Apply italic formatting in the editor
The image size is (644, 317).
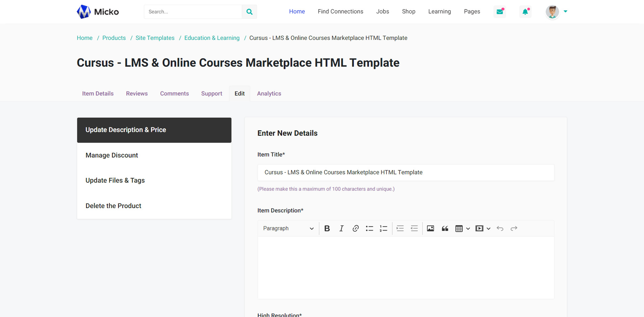341,229
